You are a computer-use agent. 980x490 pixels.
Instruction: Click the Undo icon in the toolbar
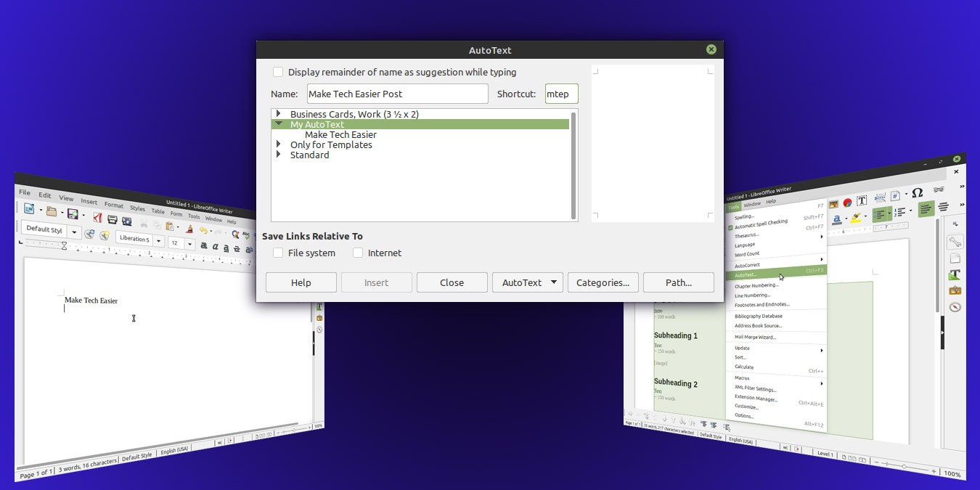[204, 230]
